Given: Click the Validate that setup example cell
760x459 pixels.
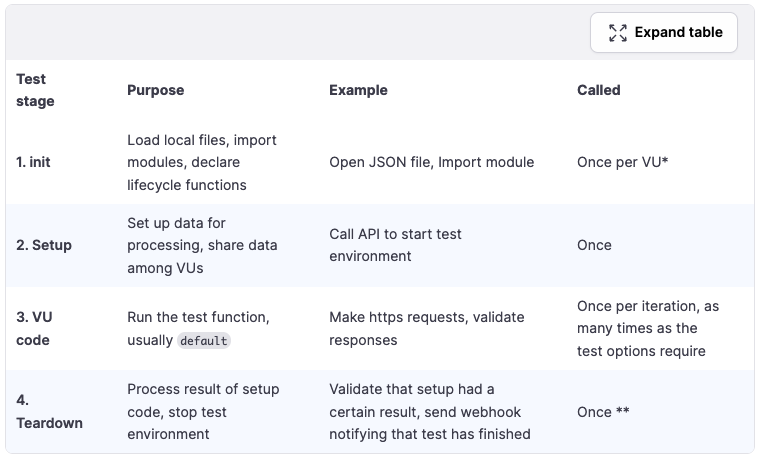Looking at the screenshot, I should (428, 411).
